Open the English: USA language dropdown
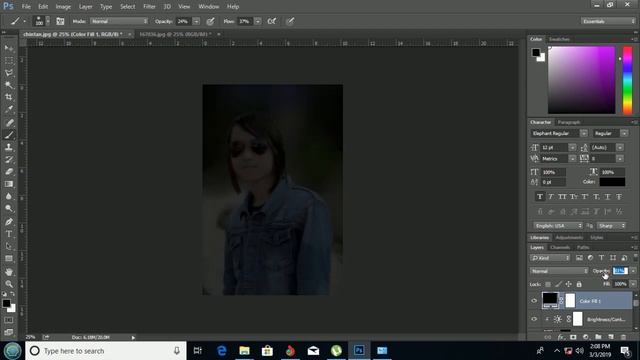Viewport: 640px width, 360px height. (x=558, y=226)
